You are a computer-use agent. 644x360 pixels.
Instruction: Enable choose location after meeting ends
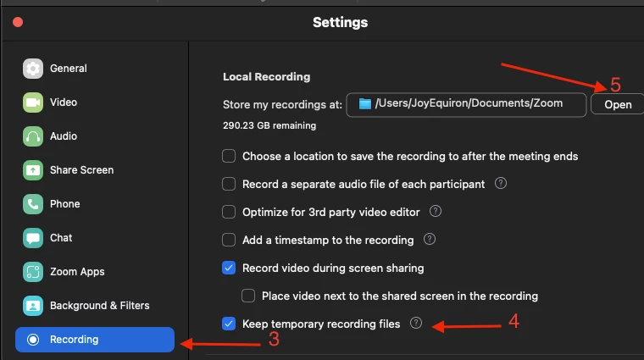point(229,156)
